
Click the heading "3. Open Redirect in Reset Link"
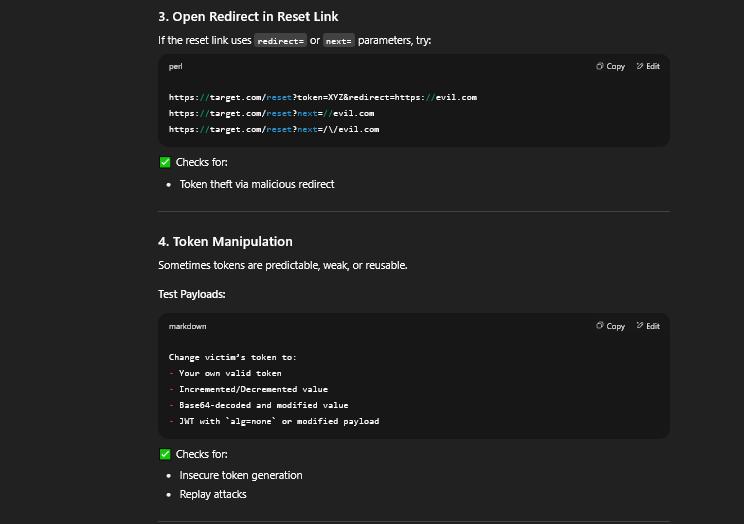[248, 17]
